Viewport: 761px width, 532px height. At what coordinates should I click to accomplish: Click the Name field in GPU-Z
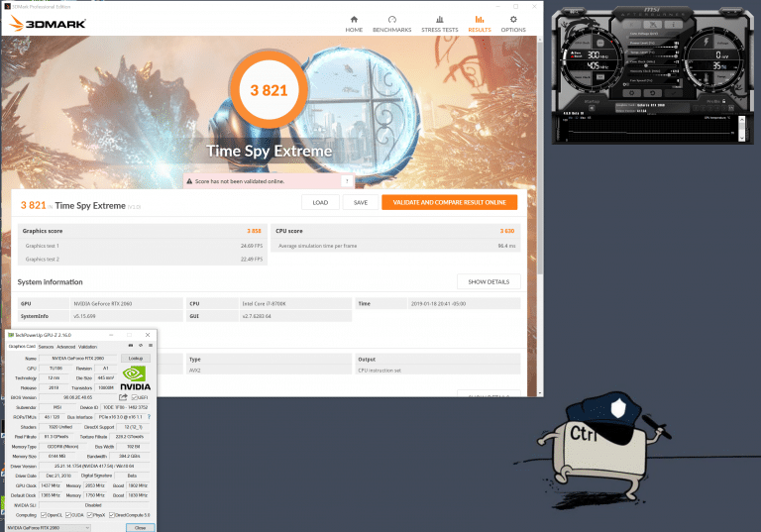[x=77, y=359]
